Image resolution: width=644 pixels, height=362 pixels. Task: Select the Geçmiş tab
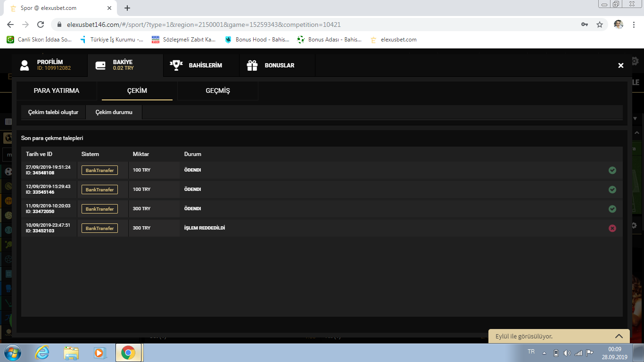(218, 90)
